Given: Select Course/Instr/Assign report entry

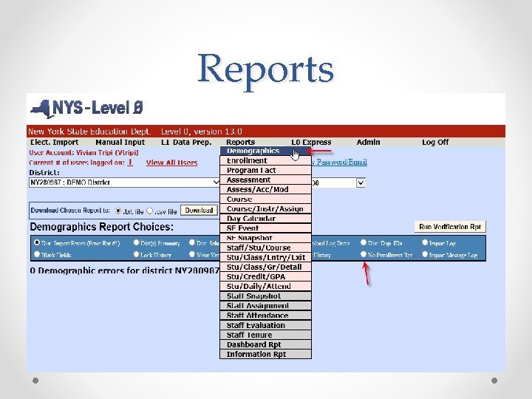Looking at the screenshot, I should tap(265, 208).
